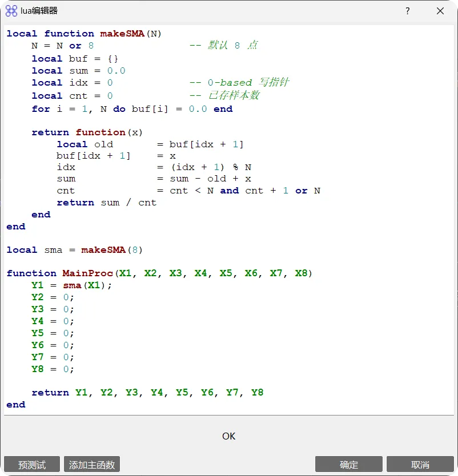Image resolution: width=458 pixels, height=476 pixels.
Task: Click the 'Y1 = sma(X1);' line
Action: click(71, 285)
